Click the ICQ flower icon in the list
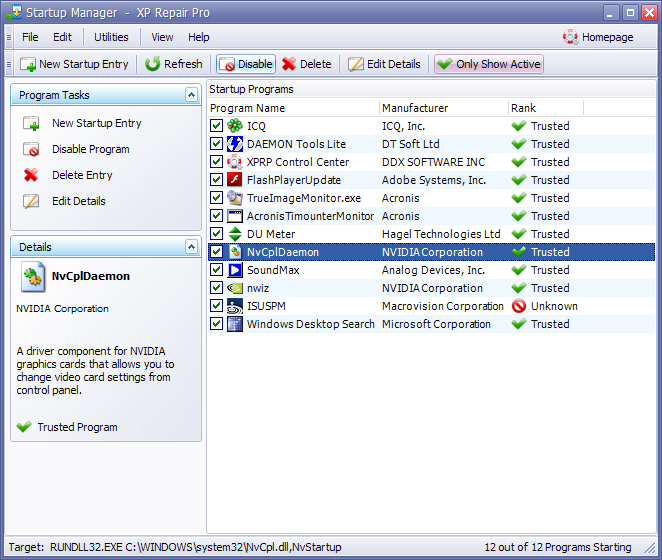 (235, 126)
